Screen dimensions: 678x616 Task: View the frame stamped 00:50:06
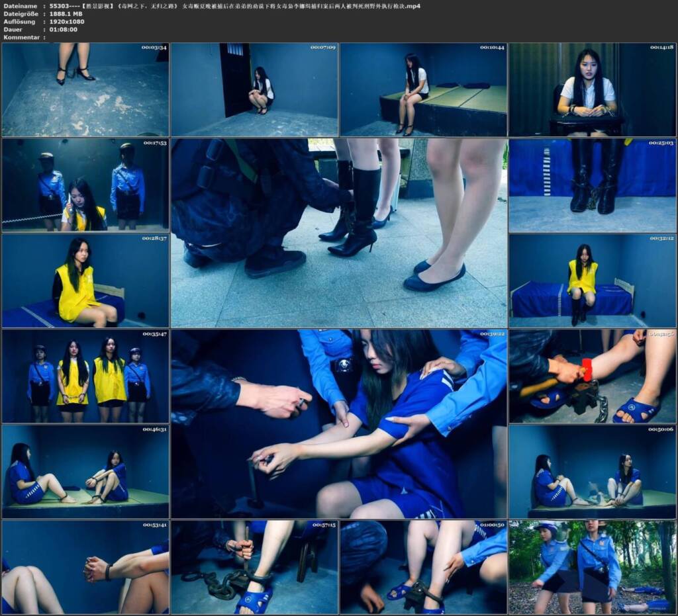(x=593, y=472)
